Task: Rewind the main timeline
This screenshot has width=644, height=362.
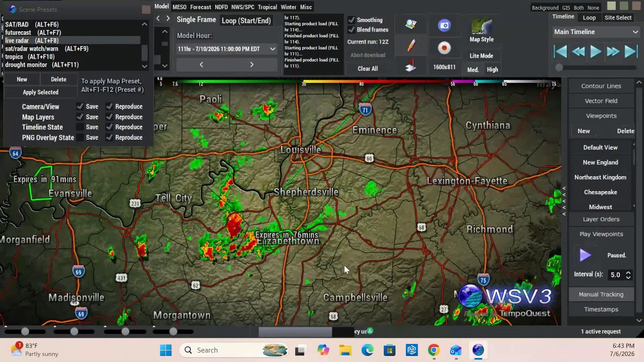Action: pyautogui.click(x=578, y=51)
